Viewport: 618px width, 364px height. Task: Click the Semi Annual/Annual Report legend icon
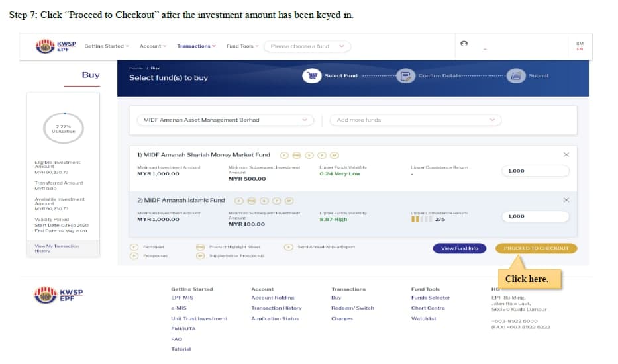(289, 247)
